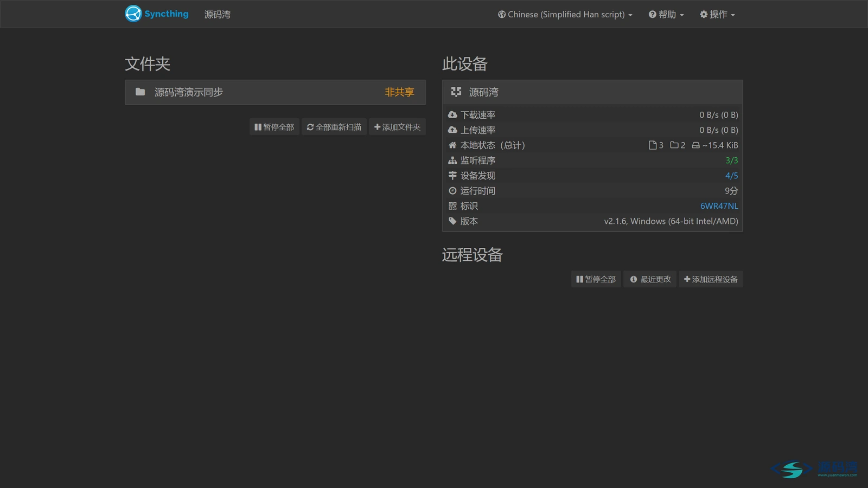
Task: Click the QR code icon beside 标识
Action: click(452, 206)
